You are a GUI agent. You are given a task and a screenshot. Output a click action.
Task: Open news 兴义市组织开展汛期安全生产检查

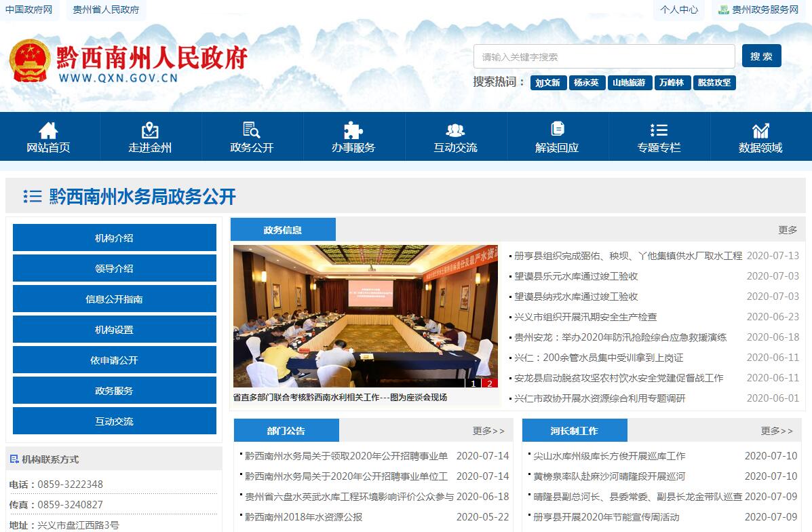(x=585, y=316)
